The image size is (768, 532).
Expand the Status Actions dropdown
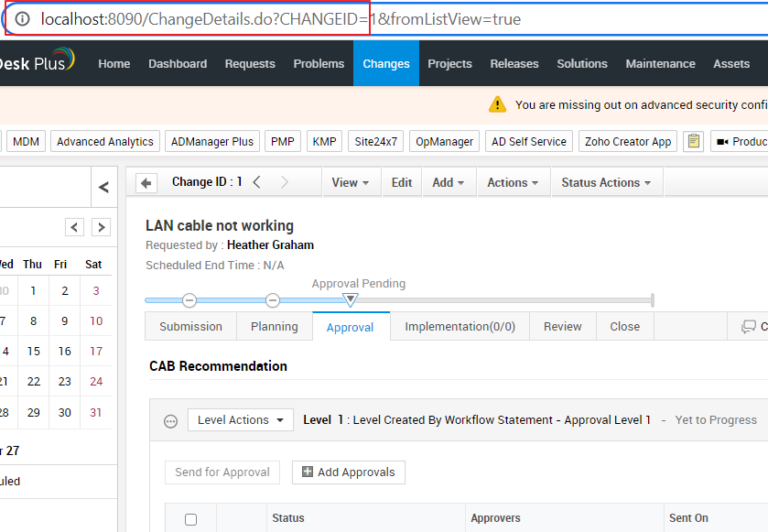pos(606,182)
